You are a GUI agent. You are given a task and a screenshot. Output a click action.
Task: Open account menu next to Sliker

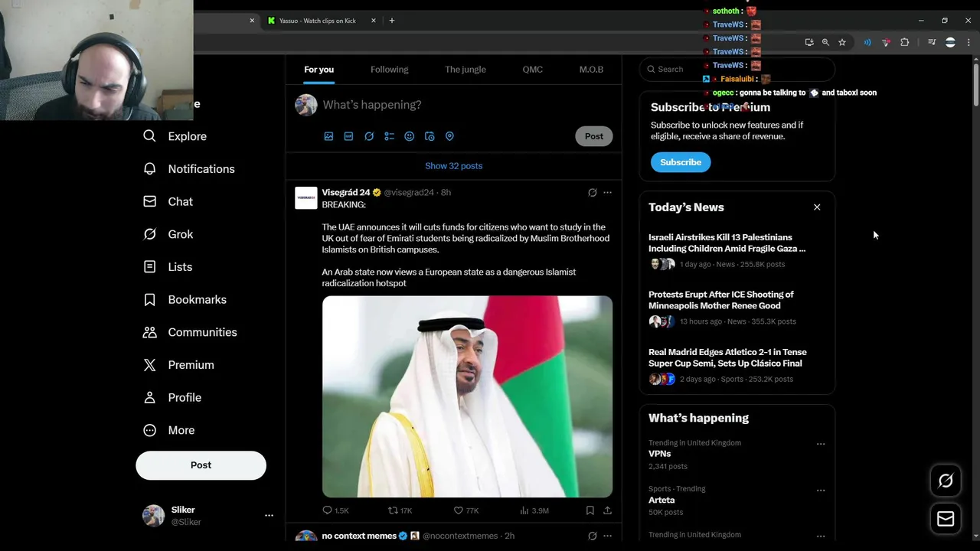269,516
